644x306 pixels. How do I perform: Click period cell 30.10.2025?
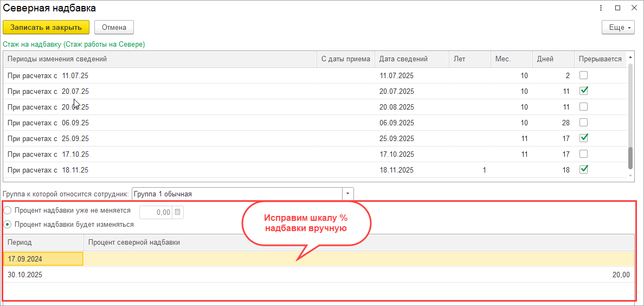(x=43, y=275)
